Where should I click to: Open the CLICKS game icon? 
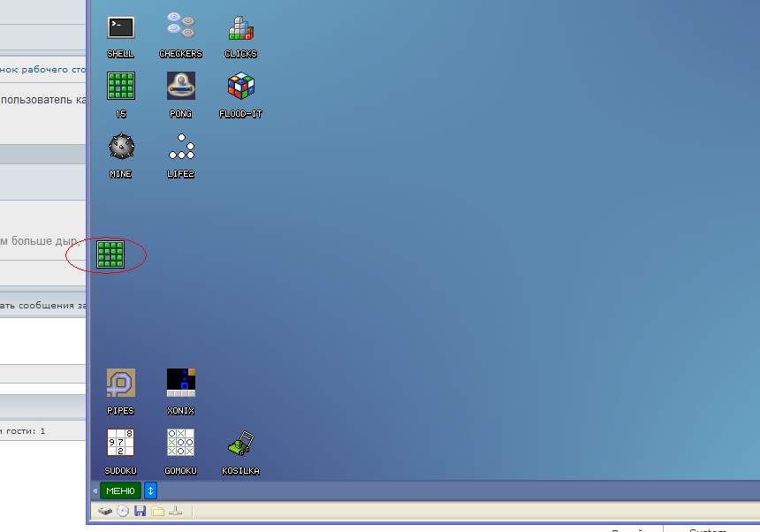point(240,27)
